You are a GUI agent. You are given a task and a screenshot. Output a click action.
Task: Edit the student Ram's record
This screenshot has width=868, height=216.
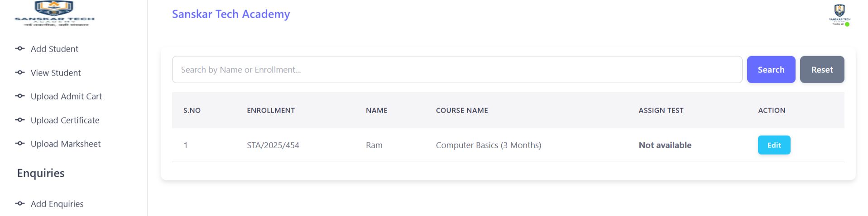point(774,145)
